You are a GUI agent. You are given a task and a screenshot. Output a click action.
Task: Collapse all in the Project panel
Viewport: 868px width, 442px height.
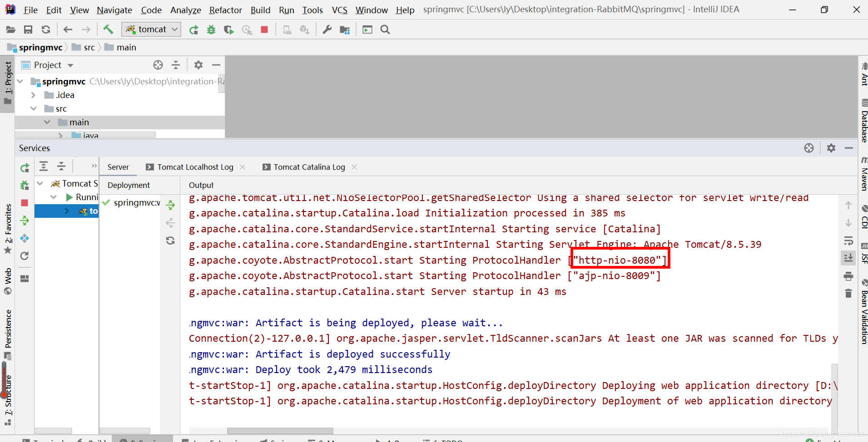(176, 65)
